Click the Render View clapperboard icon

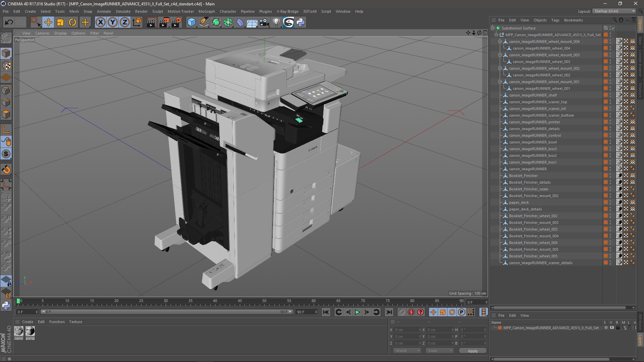[x=152, y=22]
